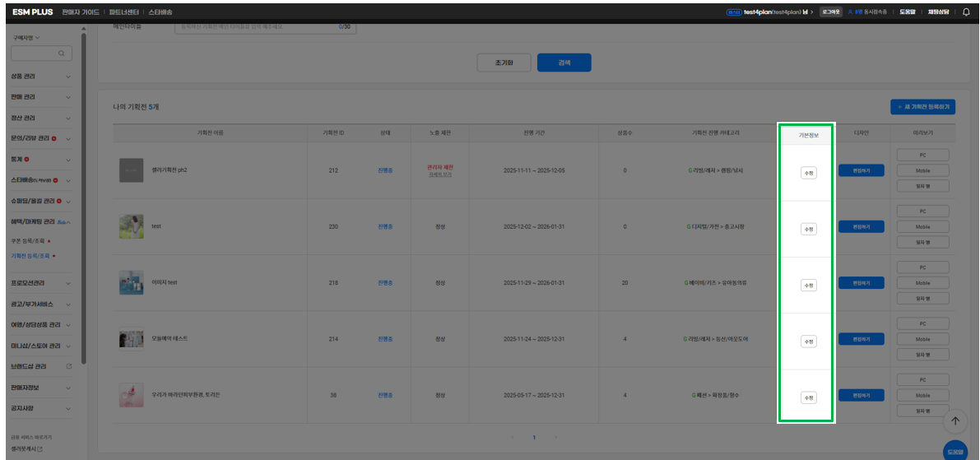The height and width of the screenshot is (460, 980).
Task: Click the sidebar vertical scrollbar
Action: 83,197
